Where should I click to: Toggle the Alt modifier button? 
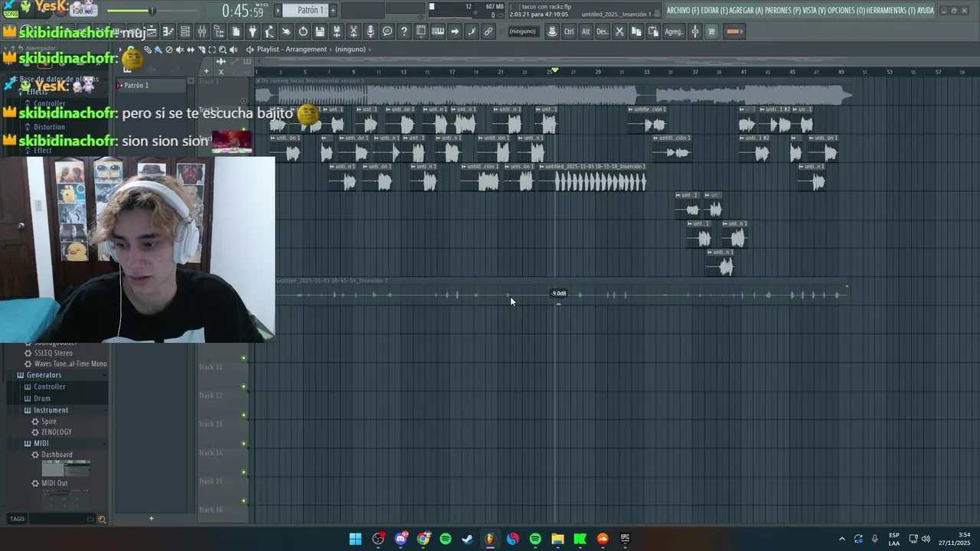point(586,31)
